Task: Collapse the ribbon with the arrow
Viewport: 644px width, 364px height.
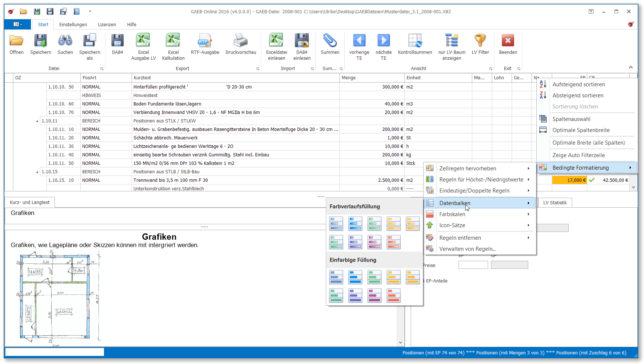Action: coord(631,67)
